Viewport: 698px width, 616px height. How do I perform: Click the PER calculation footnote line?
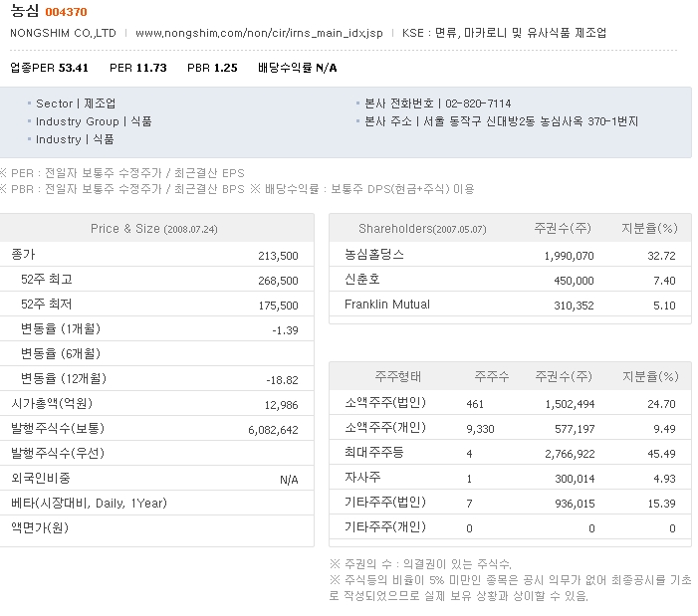[122, 173]
